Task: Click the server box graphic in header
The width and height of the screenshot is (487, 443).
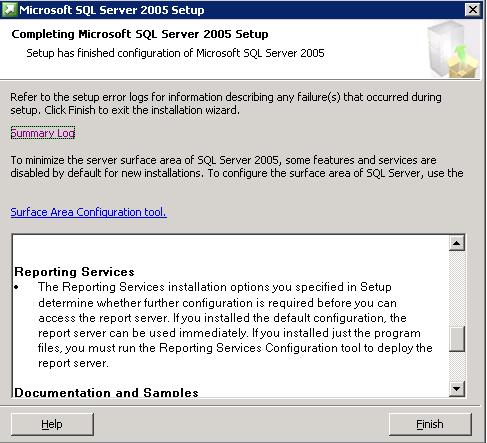Action: coord(454,49)
